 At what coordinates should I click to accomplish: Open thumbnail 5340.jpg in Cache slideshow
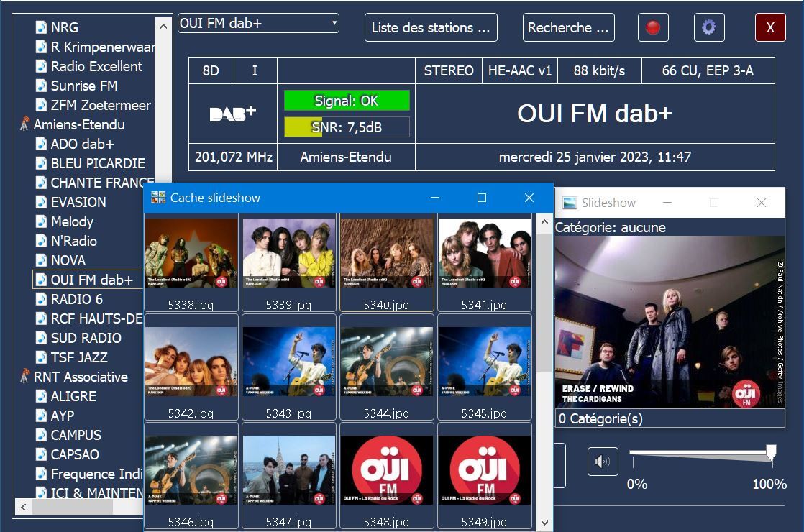(x=387, y=263)
